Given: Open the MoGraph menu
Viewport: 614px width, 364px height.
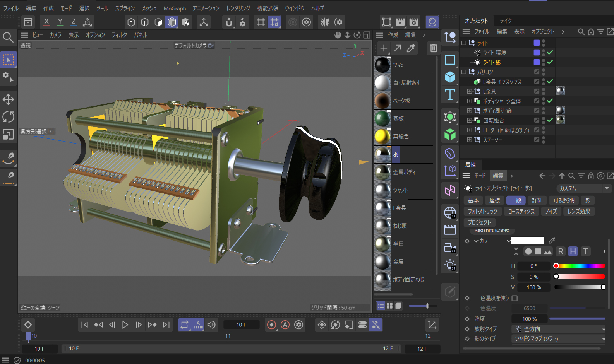Looking at the screenshot, I should 175,8.
